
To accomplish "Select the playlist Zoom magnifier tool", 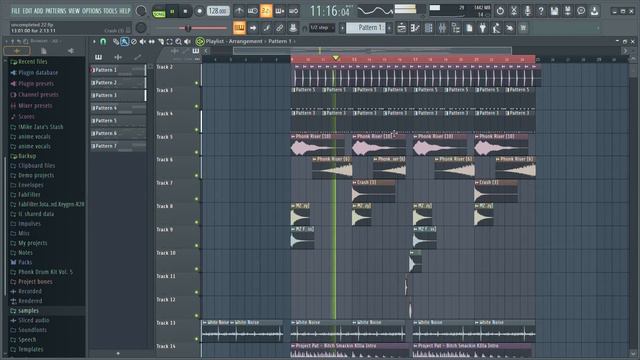I will 178,42.
